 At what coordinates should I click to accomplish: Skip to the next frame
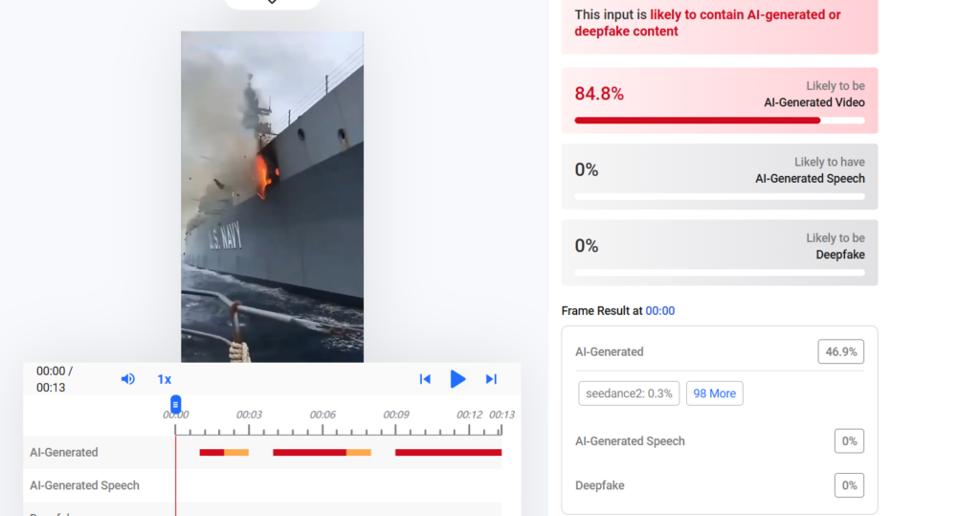[491, 379]
